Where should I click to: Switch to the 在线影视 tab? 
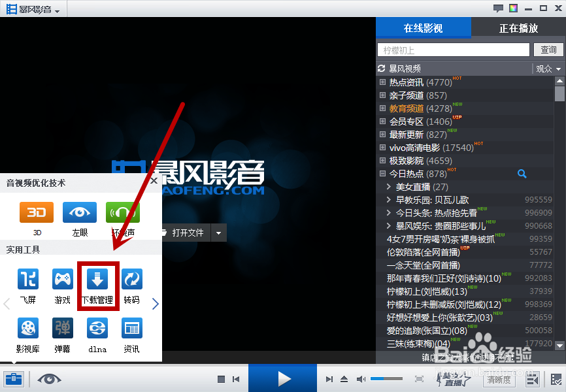click(423, 27)
